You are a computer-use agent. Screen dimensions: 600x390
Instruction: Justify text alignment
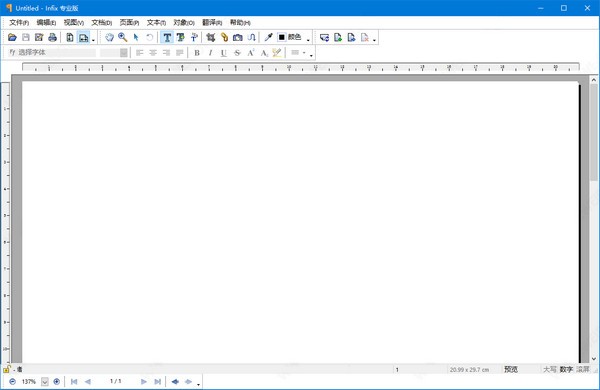click(179, 53)
